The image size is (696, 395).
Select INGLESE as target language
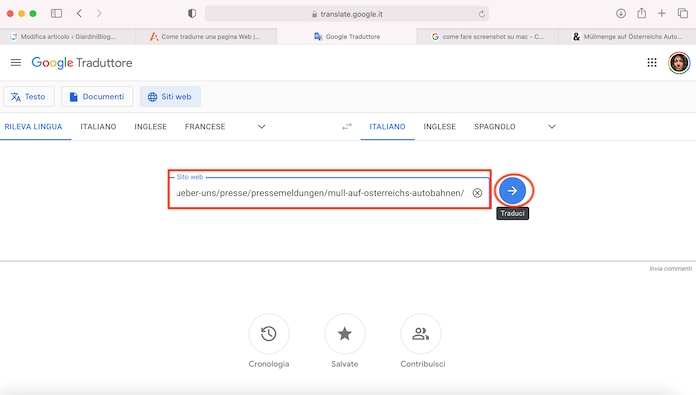[x=439, y=126]
